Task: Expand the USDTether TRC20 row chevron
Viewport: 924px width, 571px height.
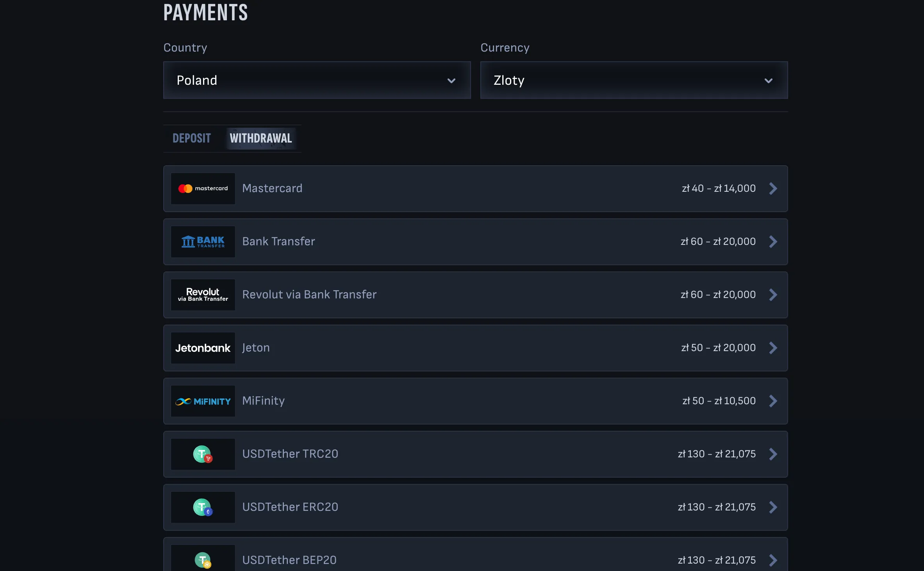Action: [x=773, y=454]
